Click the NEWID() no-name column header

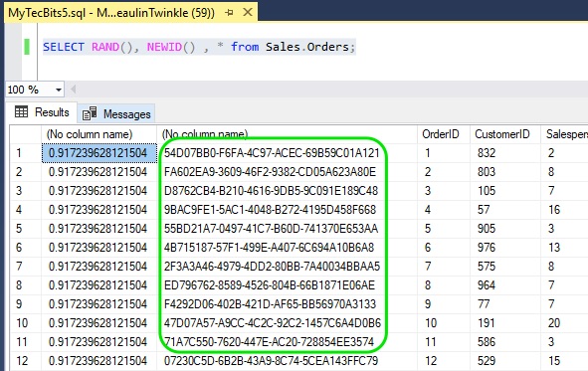[287, 134]
